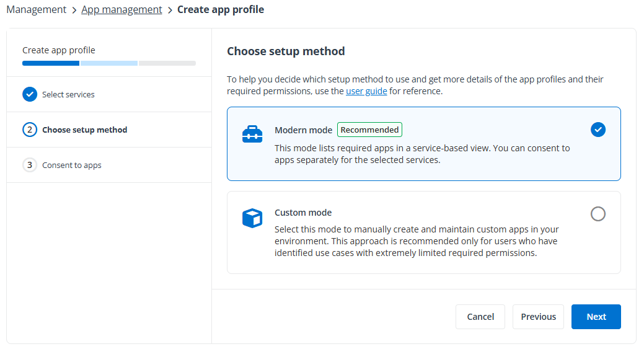Image resolution: width=644 pixels, height=349 pixels.
Task: Proceed with the Next button
Action: [x=596, y=317]
